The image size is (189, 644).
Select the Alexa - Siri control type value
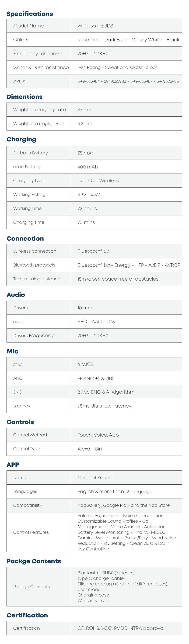pyautogui.click(x=89, y=449)
